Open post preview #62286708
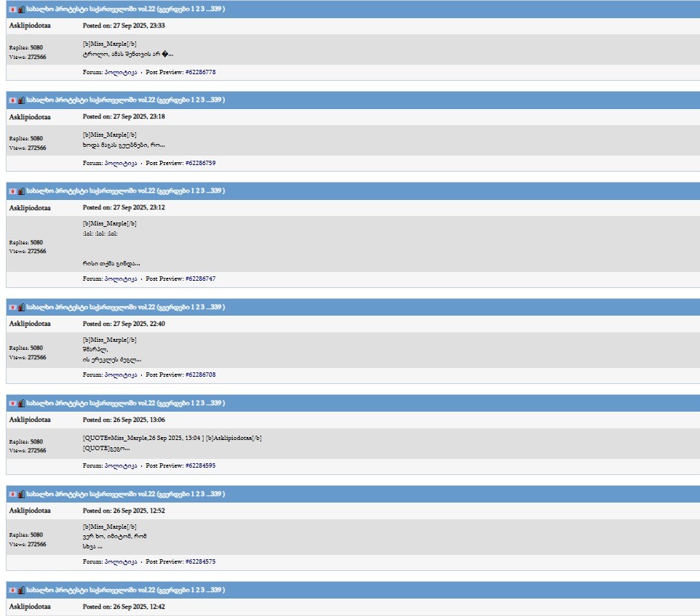The image size is (700, 616). (200, 375)
